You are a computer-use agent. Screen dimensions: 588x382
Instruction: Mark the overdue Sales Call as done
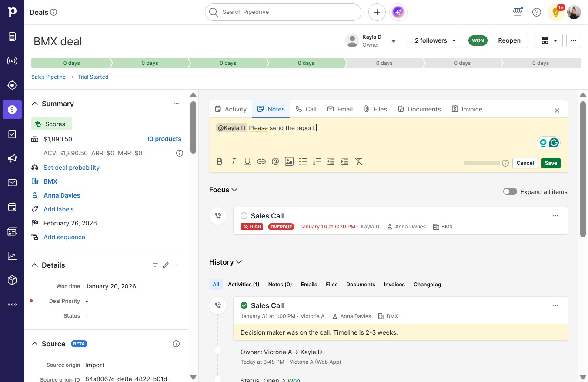pyautogui.click(x=244, y=216)
